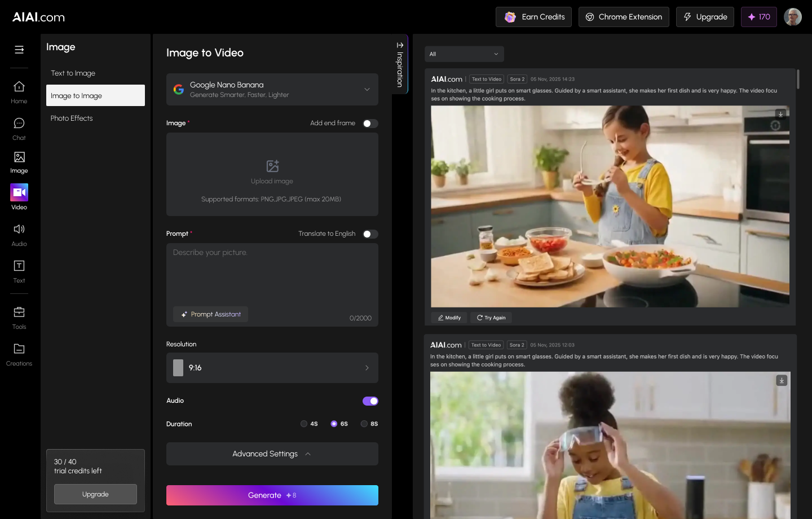The image size is (812, 519).
Task: Open Chrome Extension link
Action: coord(624,17)
